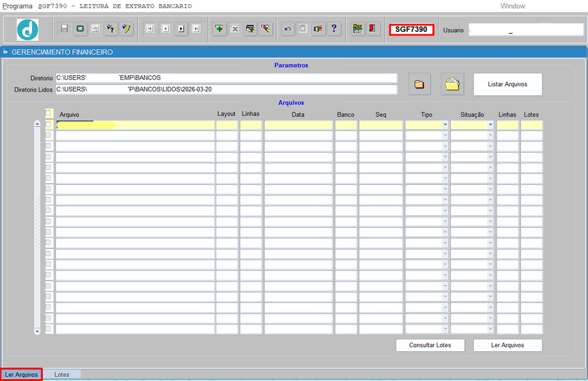Open the Situação dropdown on the highlighted row

[x=491, y=125]
